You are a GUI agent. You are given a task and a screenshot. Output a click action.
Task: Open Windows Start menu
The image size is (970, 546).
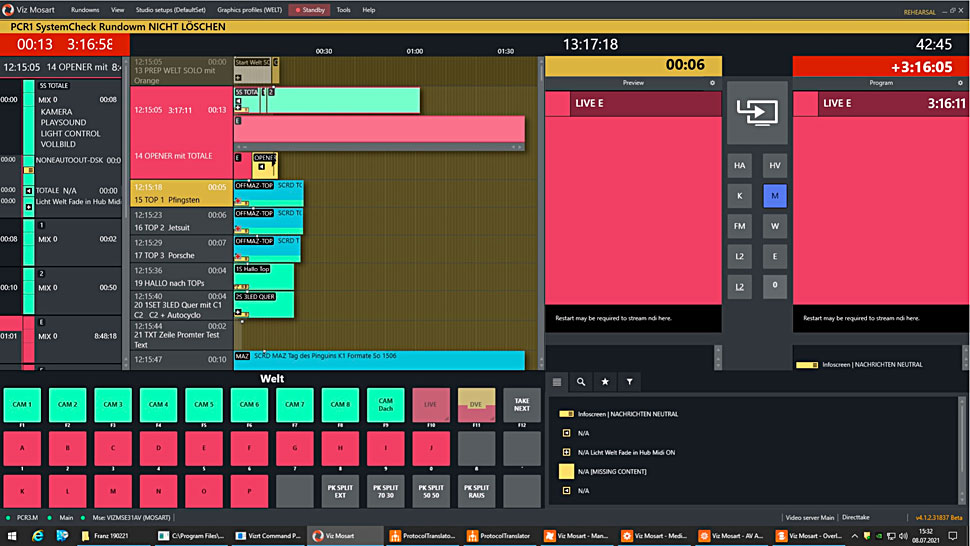[12, 536]
